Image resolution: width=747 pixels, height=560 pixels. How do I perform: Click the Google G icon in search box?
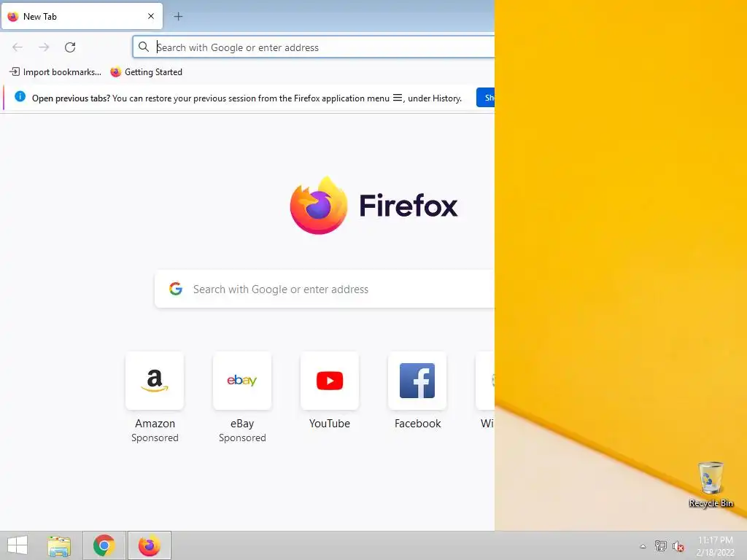point(176,289)
